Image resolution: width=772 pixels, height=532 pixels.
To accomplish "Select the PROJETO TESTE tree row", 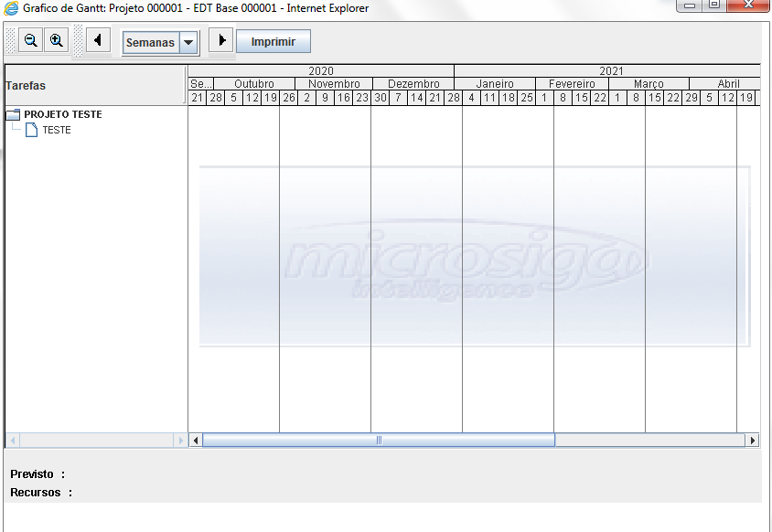I will click(54, 114).
